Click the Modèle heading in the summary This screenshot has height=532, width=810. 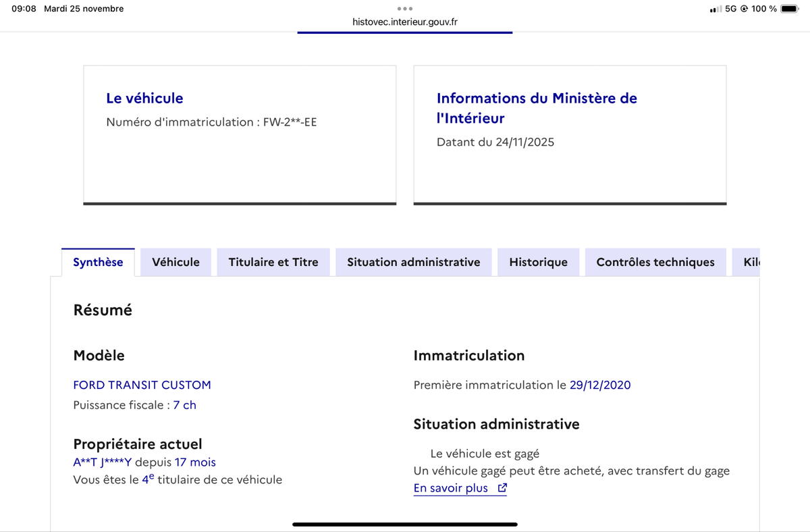click(x=99, y=355)
